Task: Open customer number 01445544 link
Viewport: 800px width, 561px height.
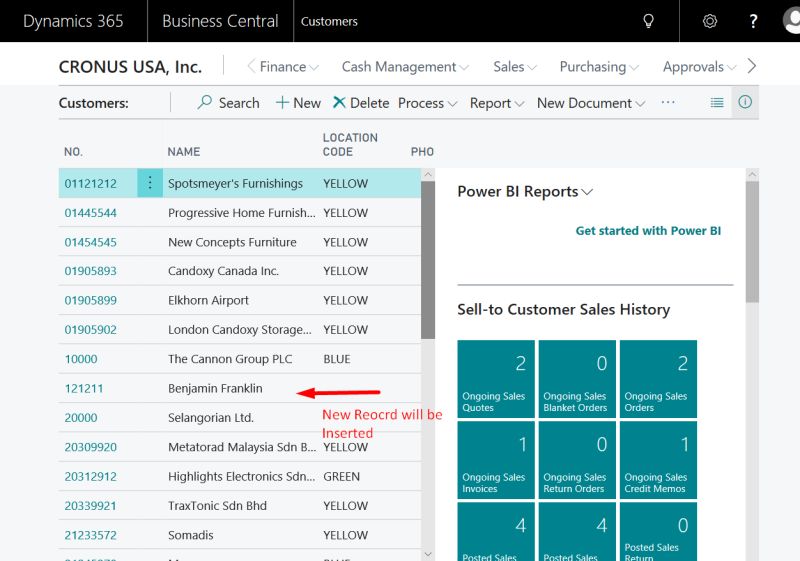Action: click(90, 213)
